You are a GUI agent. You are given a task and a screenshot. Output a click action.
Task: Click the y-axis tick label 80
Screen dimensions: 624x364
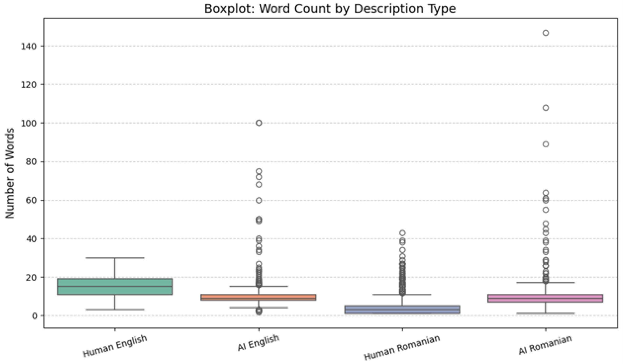pyautogui.click(x=31, y=162)
